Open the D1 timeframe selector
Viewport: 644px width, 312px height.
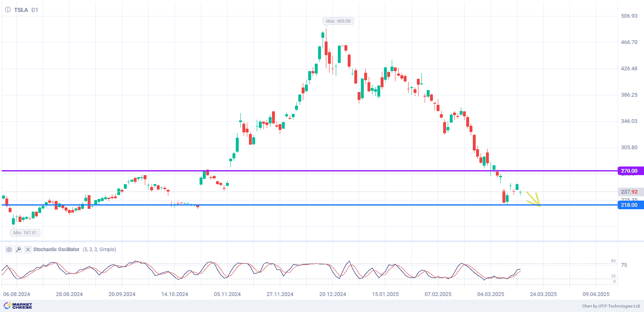point(35,10)
